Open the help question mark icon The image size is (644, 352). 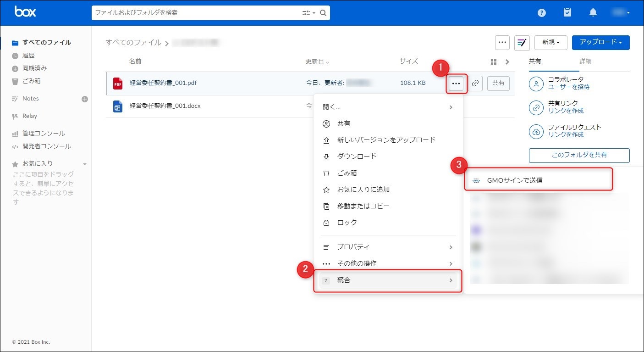(x=542, y=13)
